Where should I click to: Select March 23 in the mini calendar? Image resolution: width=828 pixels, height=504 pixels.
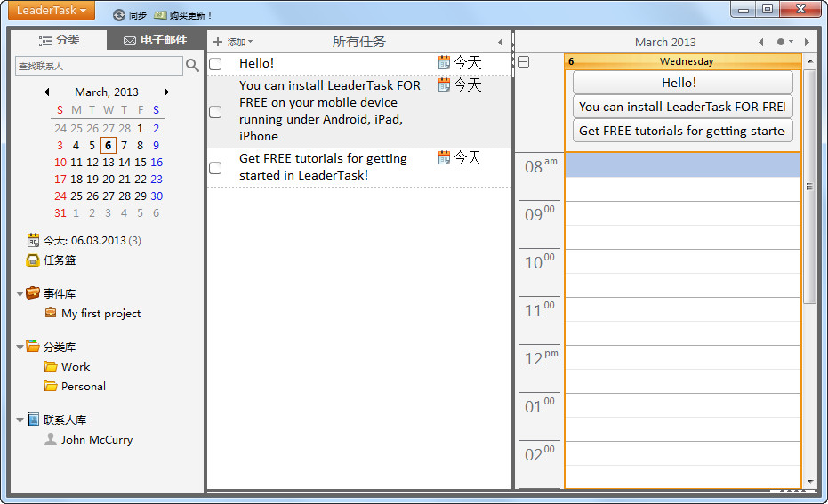coord(157,179)
